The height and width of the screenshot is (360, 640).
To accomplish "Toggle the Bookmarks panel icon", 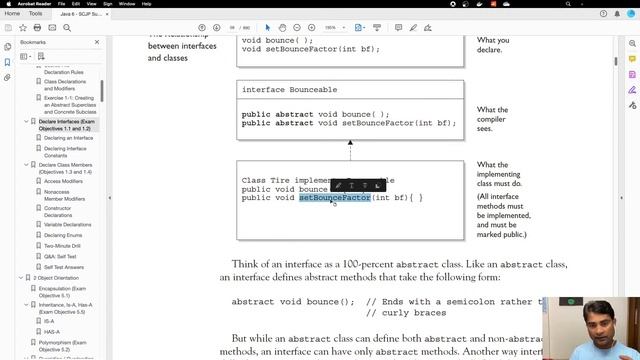I will pyautogui.click(x=7, y=62).
